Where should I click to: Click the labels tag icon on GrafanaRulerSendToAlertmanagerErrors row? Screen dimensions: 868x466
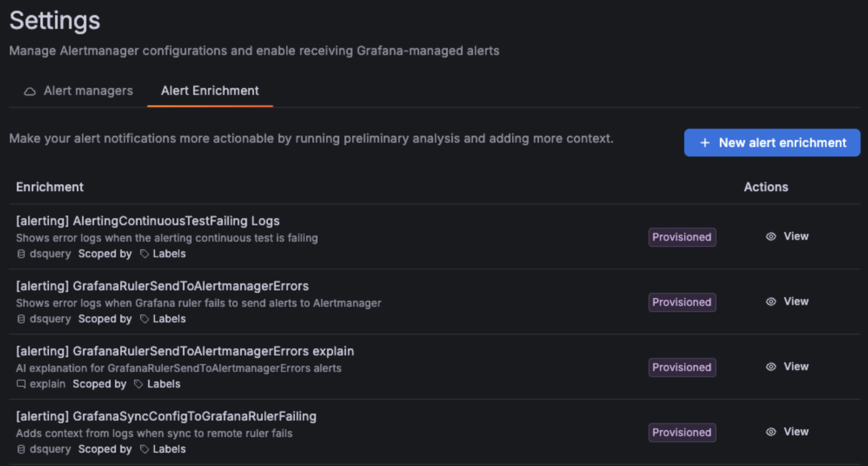pyautogui.click(x=144, y=319)
